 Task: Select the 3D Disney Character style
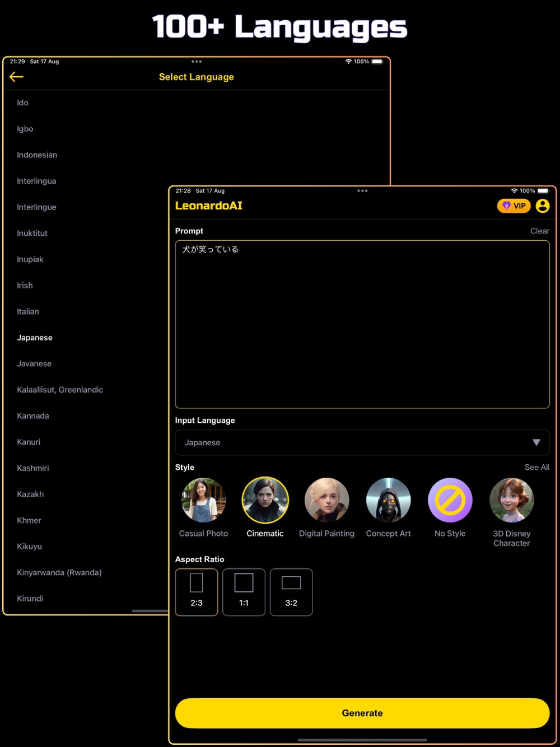pyautogui.click(x=512, y=500)
